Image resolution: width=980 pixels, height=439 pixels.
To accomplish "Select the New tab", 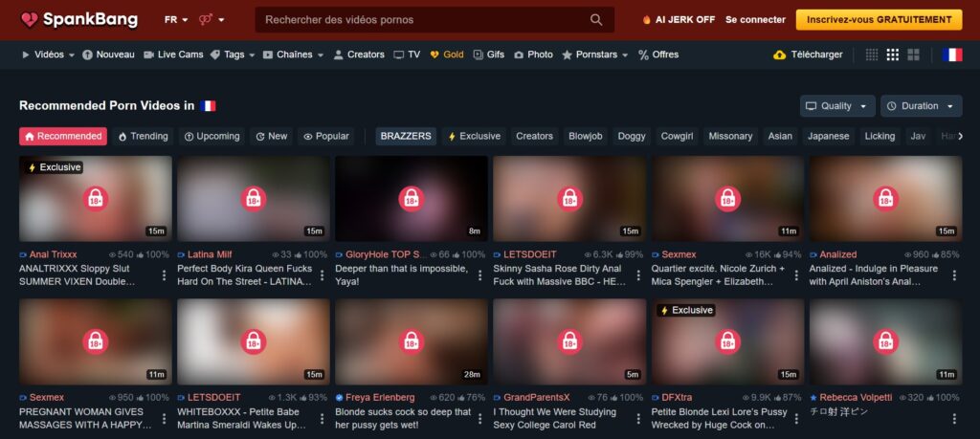I will pyautogui.click(x=271, y=136).
